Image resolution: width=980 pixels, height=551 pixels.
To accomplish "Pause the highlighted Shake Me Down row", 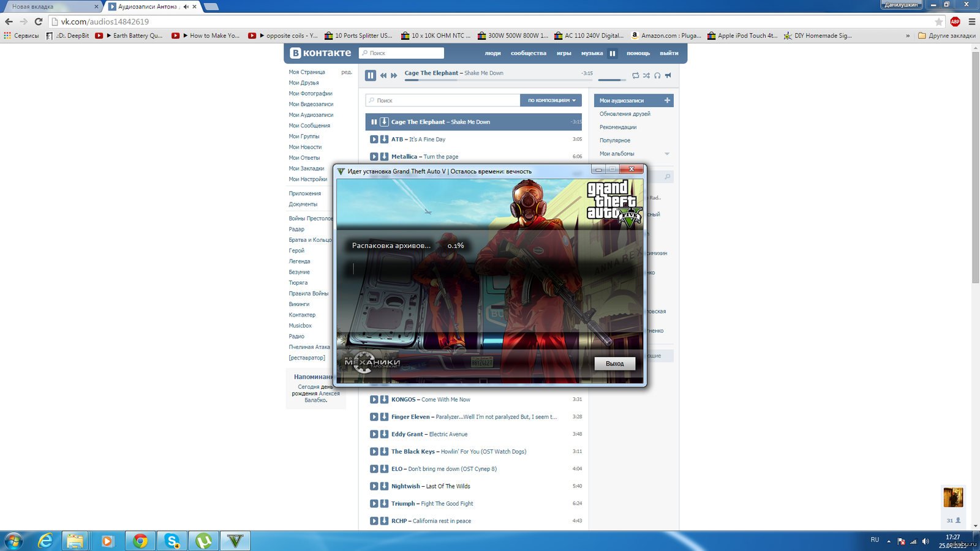I will [374, 122].
